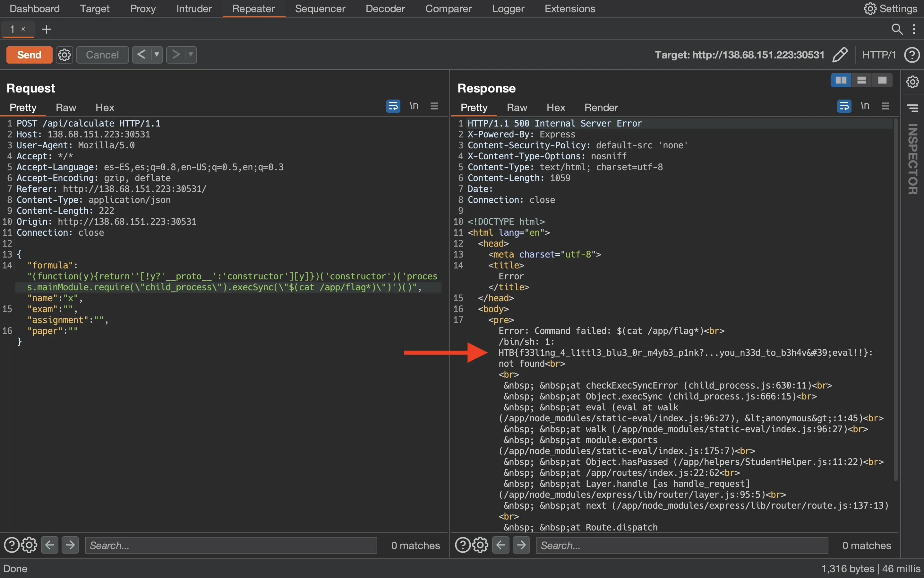Jump to next Request search match

(x=70, y=545)
